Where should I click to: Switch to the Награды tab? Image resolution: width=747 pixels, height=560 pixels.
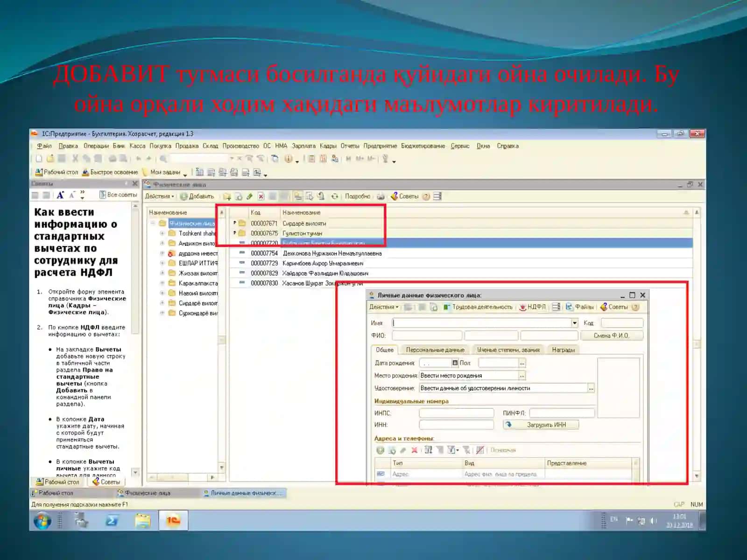564,350
